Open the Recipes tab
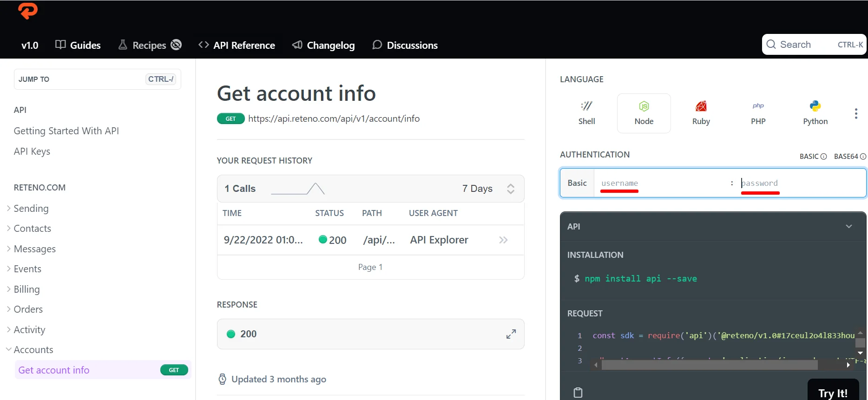This screenshot has height=400, width=868. click(143, 45)
